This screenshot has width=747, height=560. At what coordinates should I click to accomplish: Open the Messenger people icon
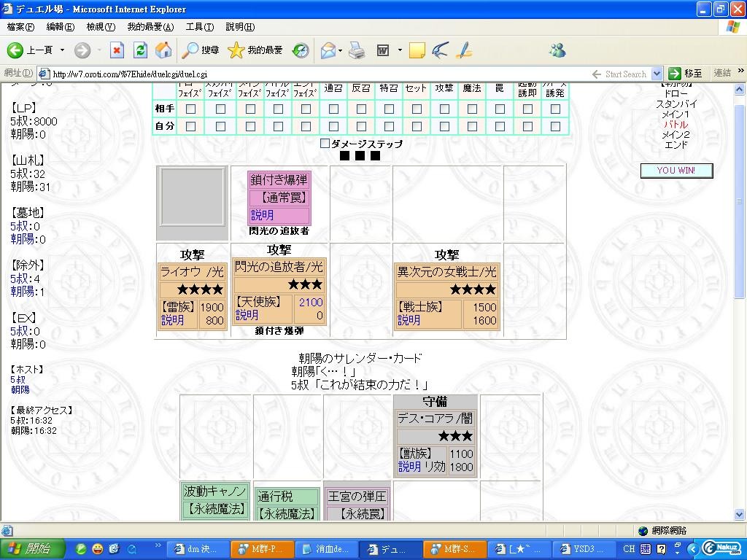click(557, 50)
